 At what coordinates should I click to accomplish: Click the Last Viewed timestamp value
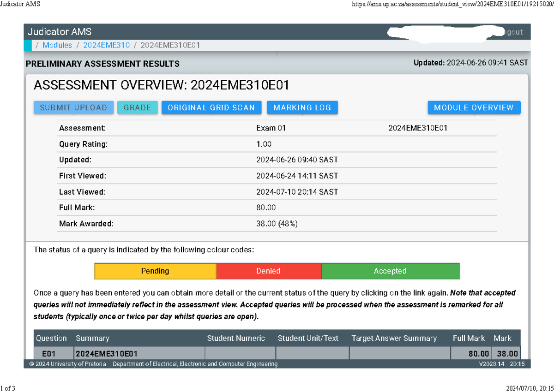pos(297,192)
